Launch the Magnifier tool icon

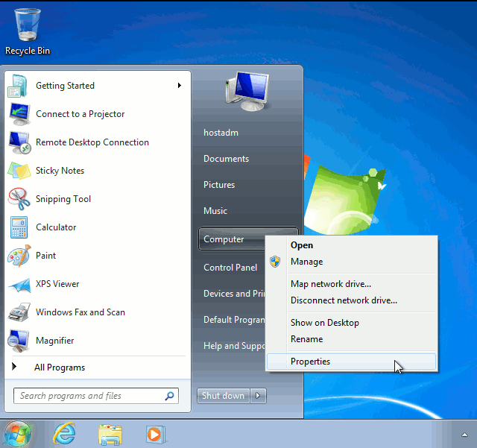click(19, 341)
